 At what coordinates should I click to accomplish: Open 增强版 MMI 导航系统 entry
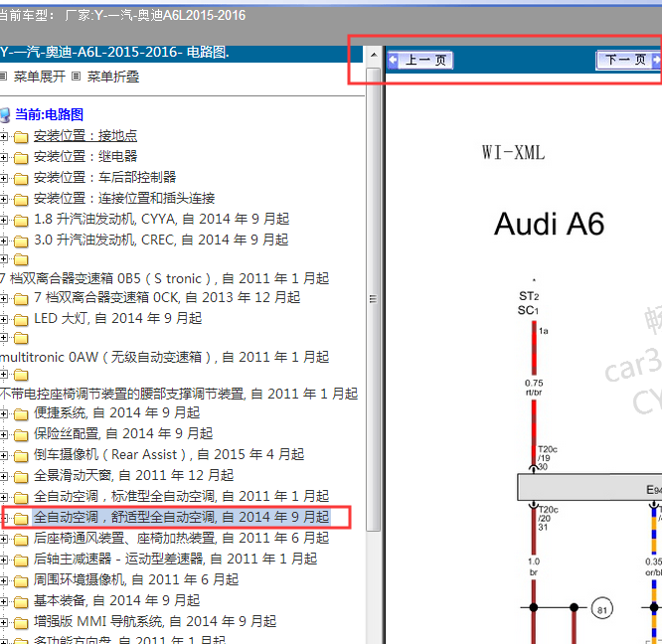[155, 621]
